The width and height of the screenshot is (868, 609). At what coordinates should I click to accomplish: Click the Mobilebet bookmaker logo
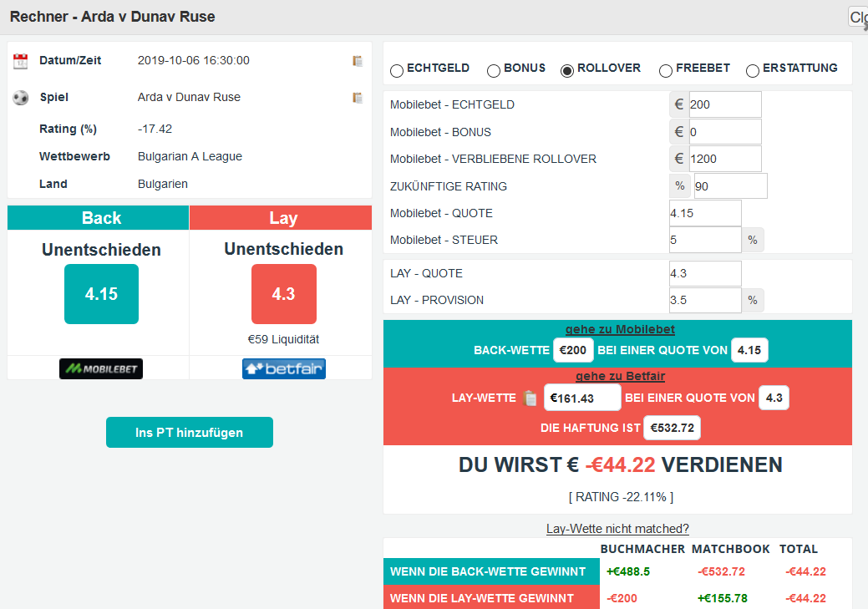(101, 368)
